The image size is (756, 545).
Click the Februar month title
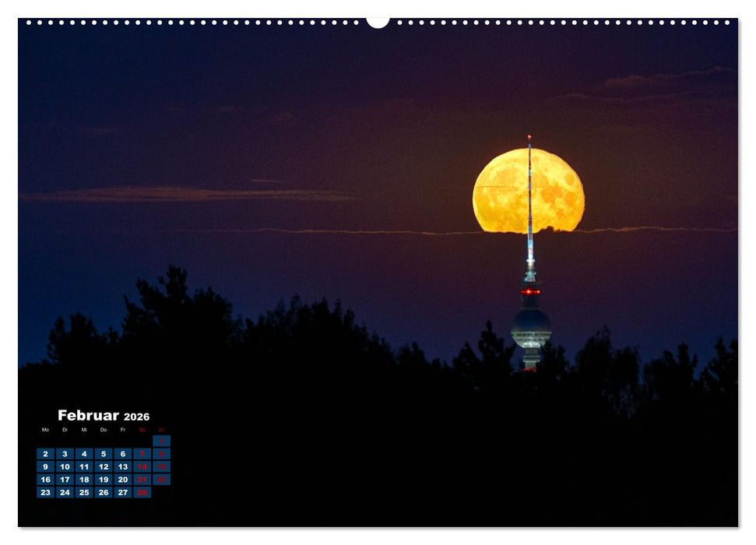tap(89, 415)
